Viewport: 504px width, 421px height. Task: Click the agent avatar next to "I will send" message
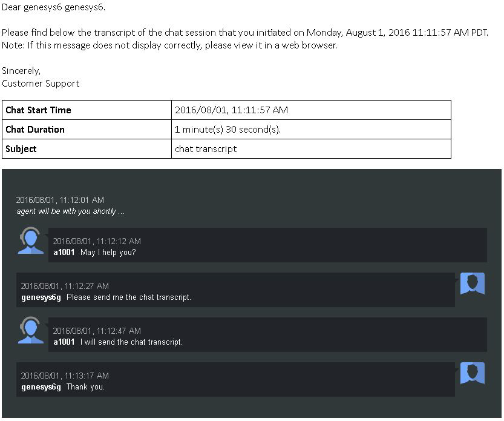[x=30, y=331]
